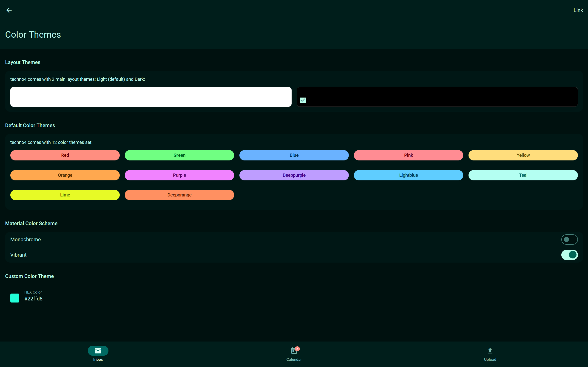Apply the Lightblue color theme

(409, 175)
